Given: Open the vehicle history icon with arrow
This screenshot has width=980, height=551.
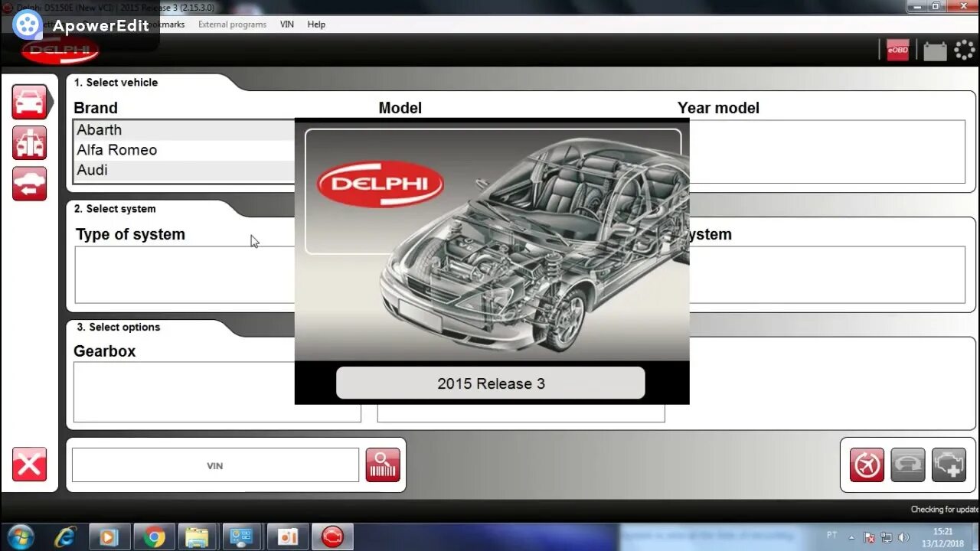Looking at the screenshot, I should (30, 184).
